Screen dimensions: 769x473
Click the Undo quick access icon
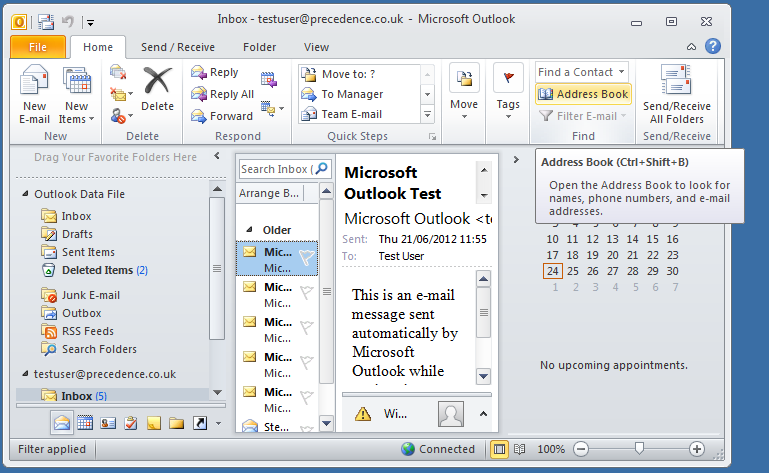(x=68, y=21)
